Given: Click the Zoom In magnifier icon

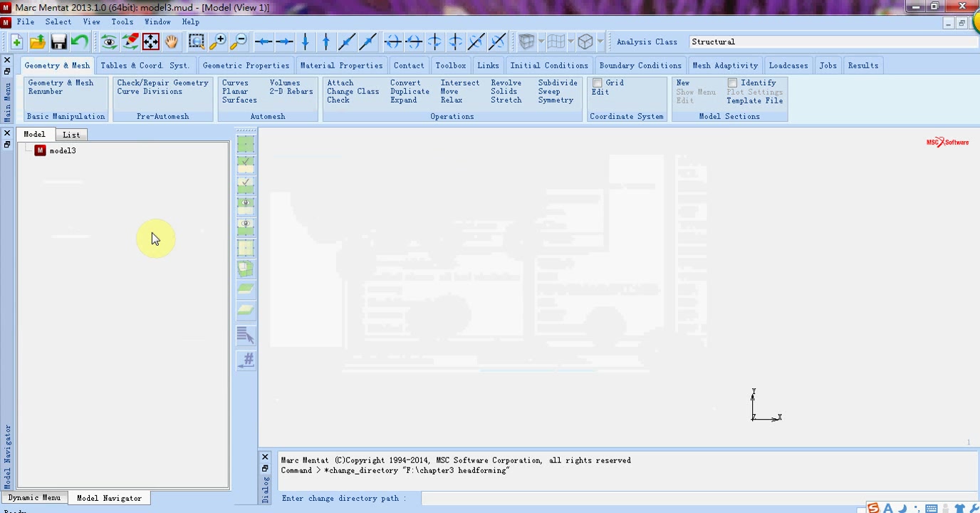Looking at the screenshot, I should (217, 42).
